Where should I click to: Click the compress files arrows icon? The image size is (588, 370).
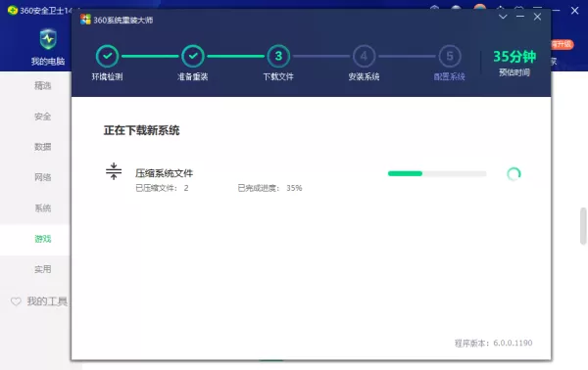point(114,171)
